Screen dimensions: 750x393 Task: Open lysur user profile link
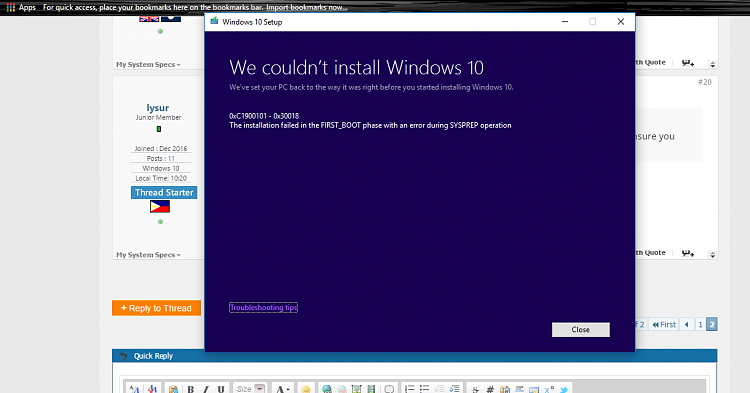[158, 108]
